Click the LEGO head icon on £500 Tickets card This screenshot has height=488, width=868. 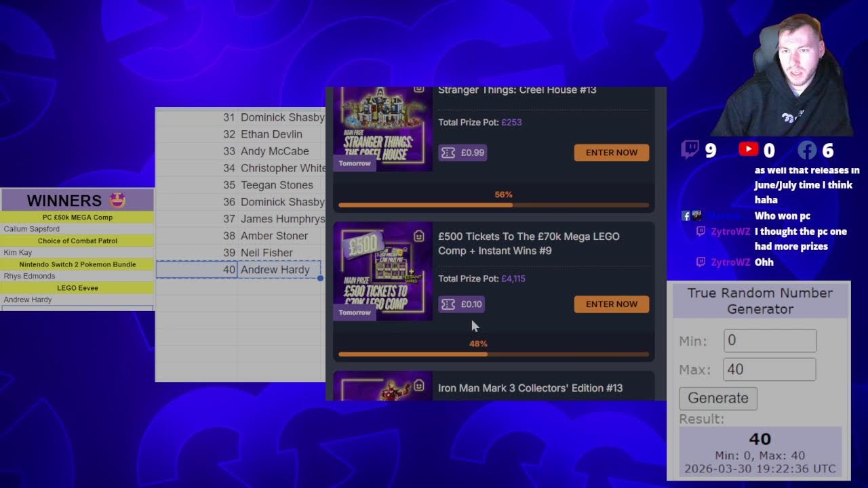(x=418, y=237)
